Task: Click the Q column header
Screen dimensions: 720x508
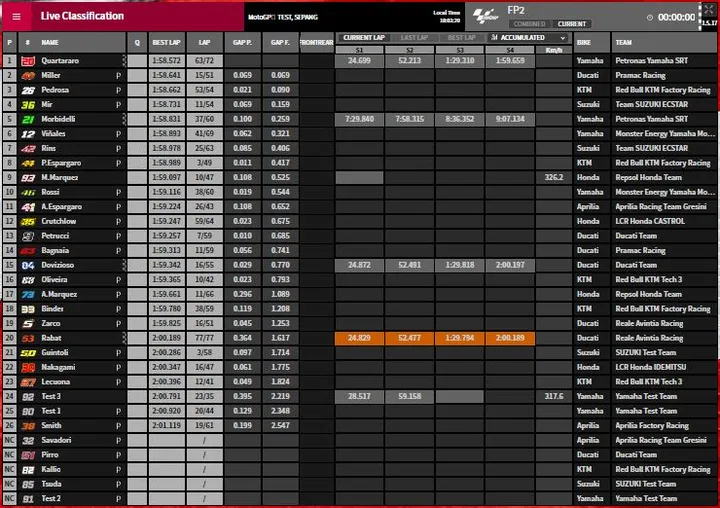Action: 137,42
